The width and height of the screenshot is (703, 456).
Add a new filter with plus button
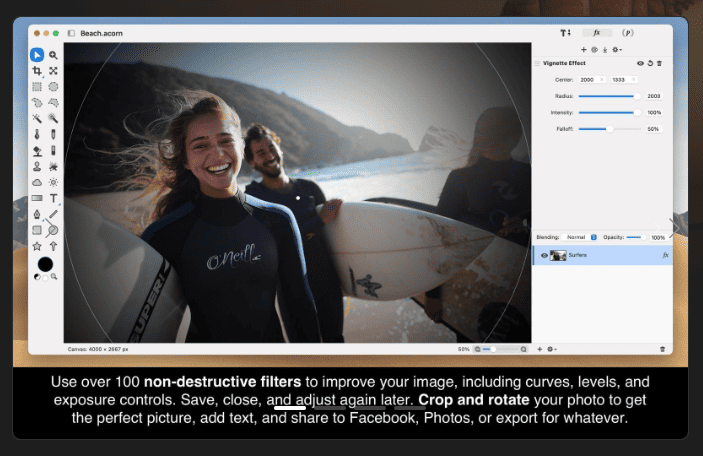pyautogui.click(x=584, y=50)
